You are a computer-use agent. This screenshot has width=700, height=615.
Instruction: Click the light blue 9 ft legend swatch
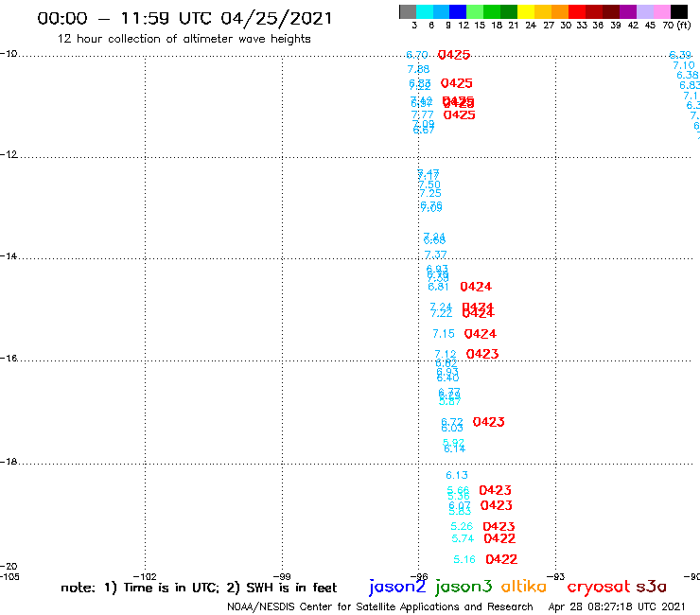pyautogui.click(x=441, y=11)
